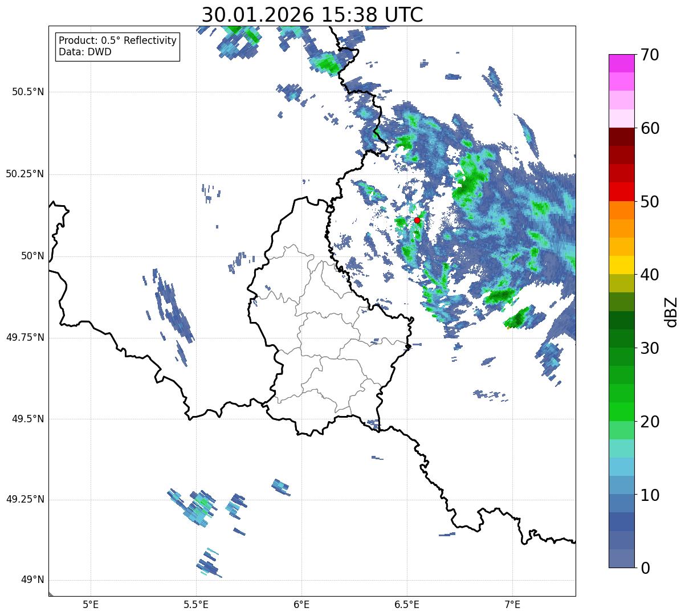This screenshot has height=616, width=685.
Task: Click the bright magenta swatch atop colorbar
Action: point(621,63)
